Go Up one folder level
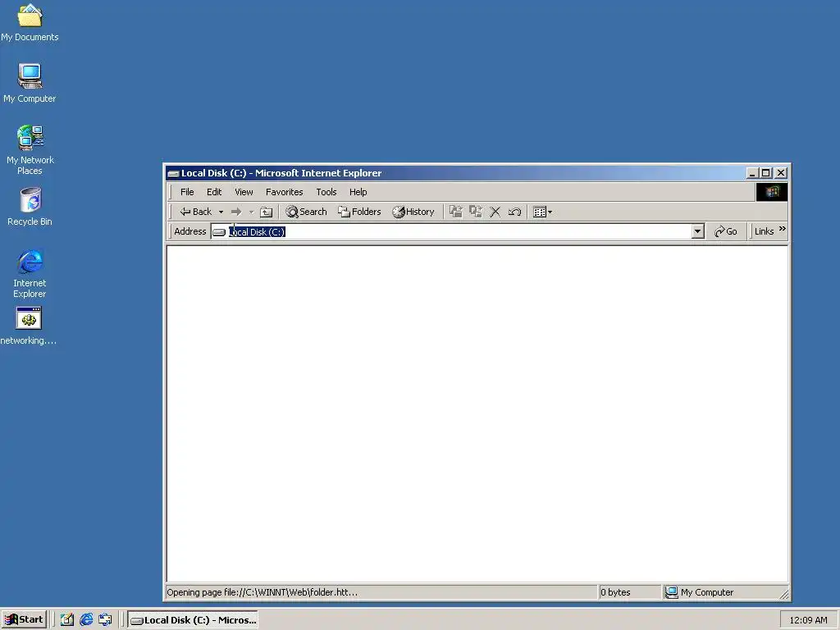Image resolution: width=840 pixels, height=630 pixels. 267,212
